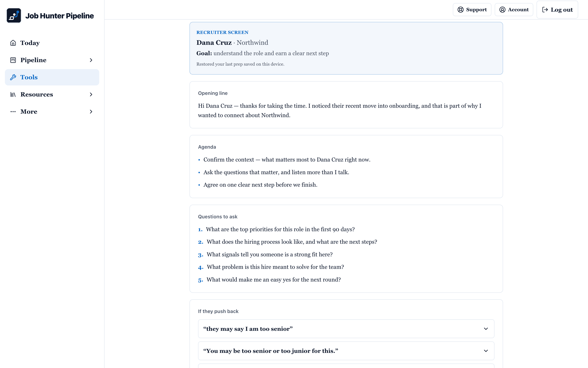Click the RECRUITER SCREEN label

[222, 32]
